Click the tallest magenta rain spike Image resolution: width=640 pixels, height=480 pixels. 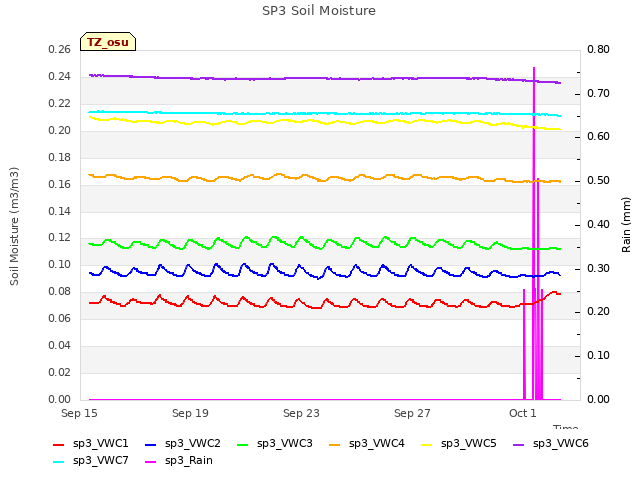[x=534, y=233]
